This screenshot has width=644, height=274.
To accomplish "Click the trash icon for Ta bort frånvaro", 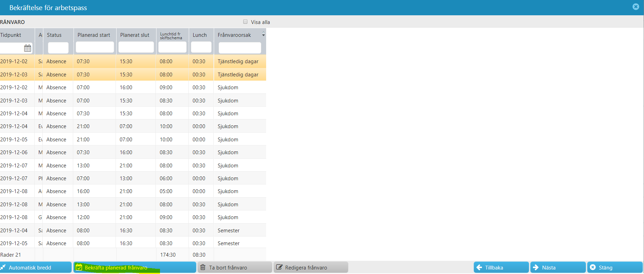I will [203, 267].
